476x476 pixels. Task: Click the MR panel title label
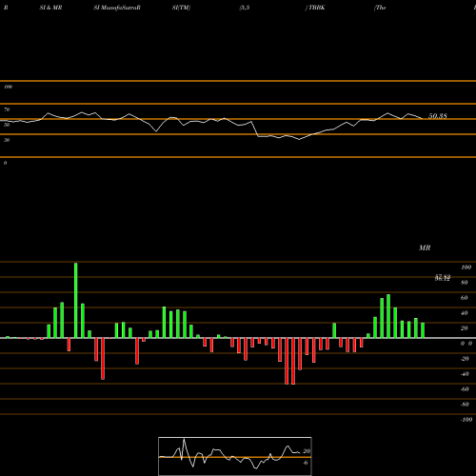(425, 248)
